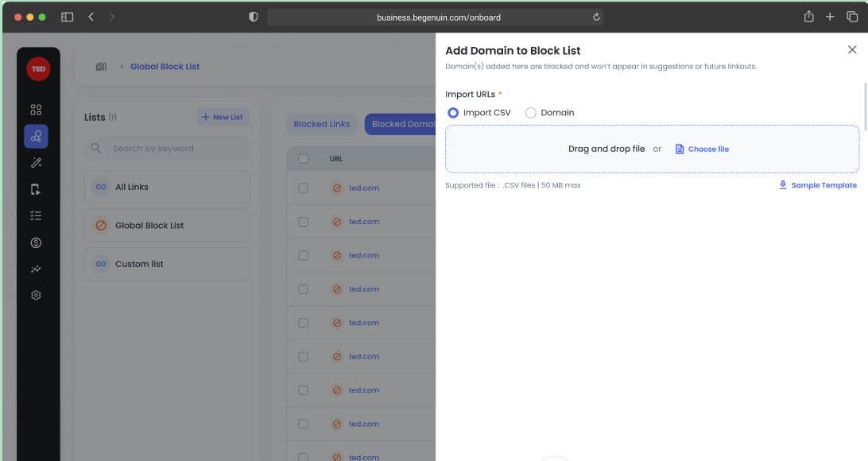Click the home breadcrumb icon
The width and height of the screenshot is (868, 461).
(101, 67)
